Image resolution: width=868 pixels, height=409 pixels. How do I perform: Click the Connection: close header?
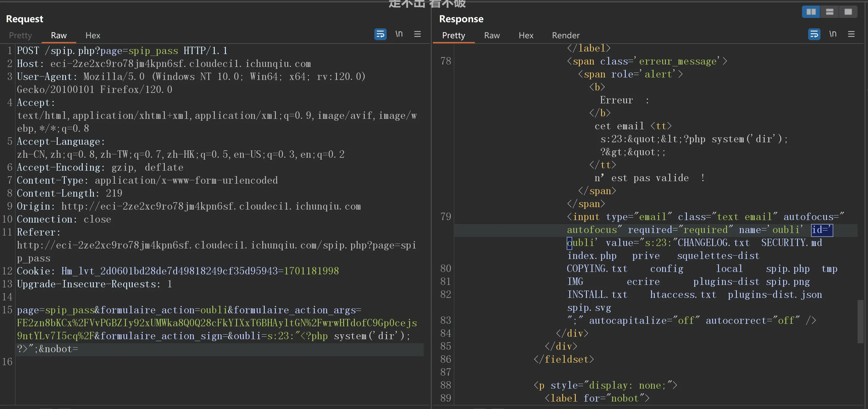pos(64,219)
